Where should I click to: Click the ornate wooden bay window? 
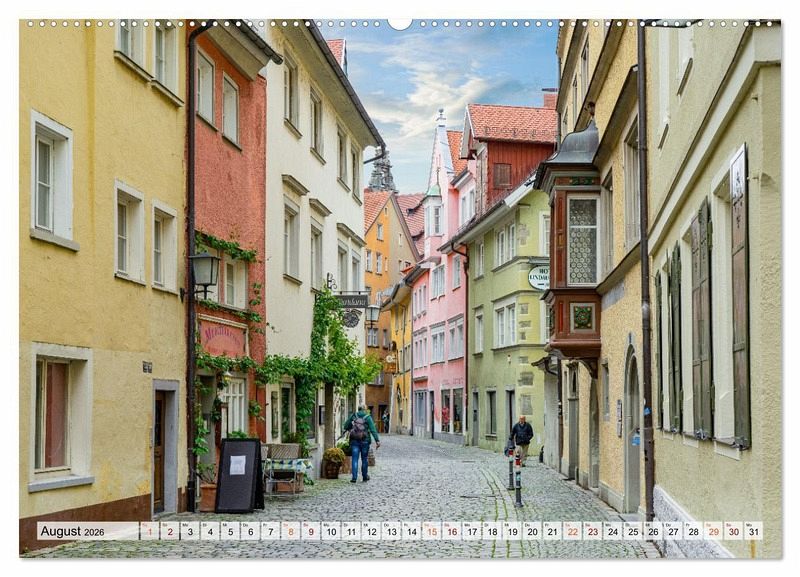tap(574, 250)
